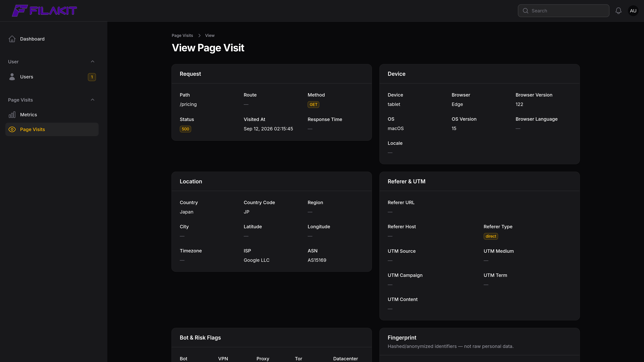
Task: Click the OS version 15 value
Action: 454,128
